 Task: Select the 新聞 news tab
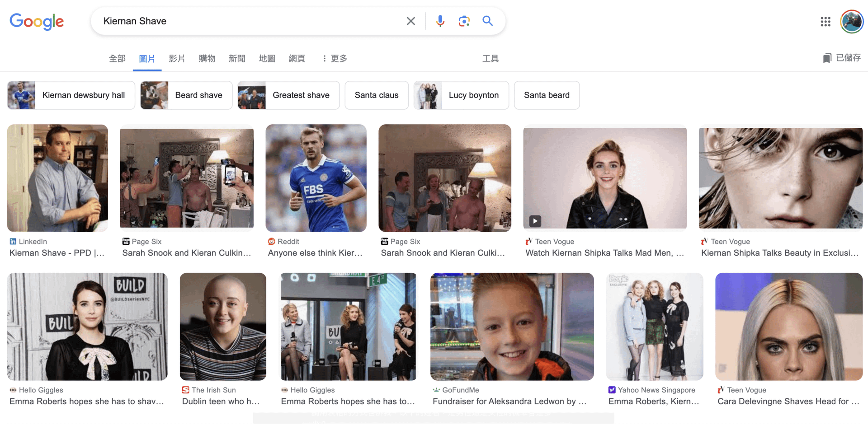(x=237, y=59)
